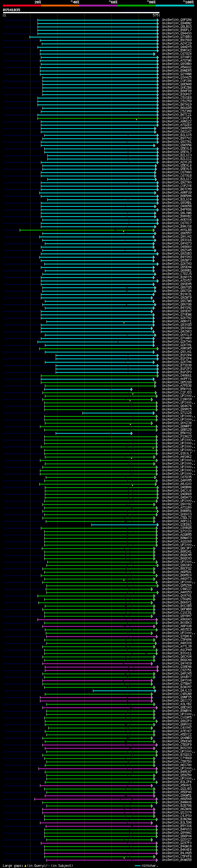
Task: Select label UniRef100_C9ZY51
Action: pyautogui.click(x=177, y=670)
